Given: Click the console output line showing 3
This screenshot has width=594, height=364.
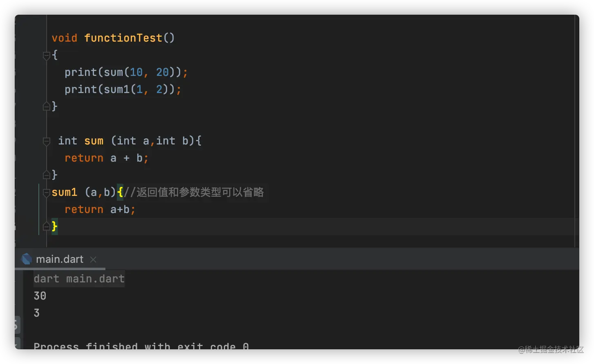Looking at the screenshot, I should 37,313.
